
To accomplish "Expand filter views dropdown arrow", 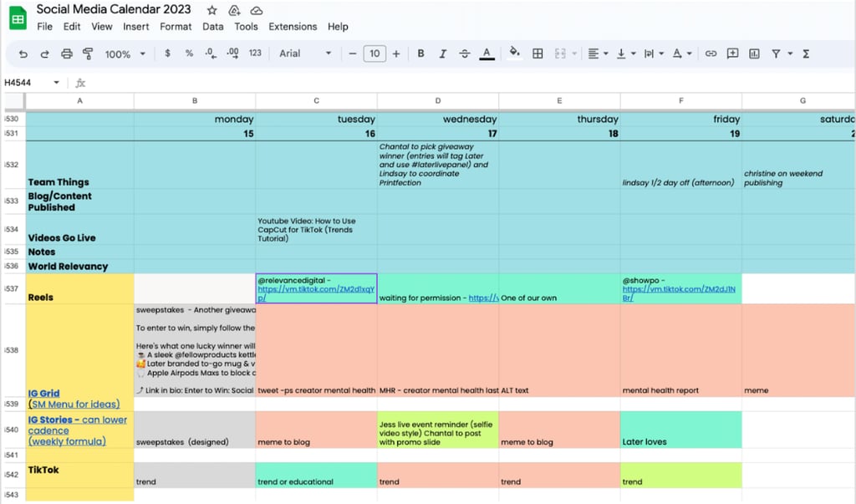I will (790, 53).
